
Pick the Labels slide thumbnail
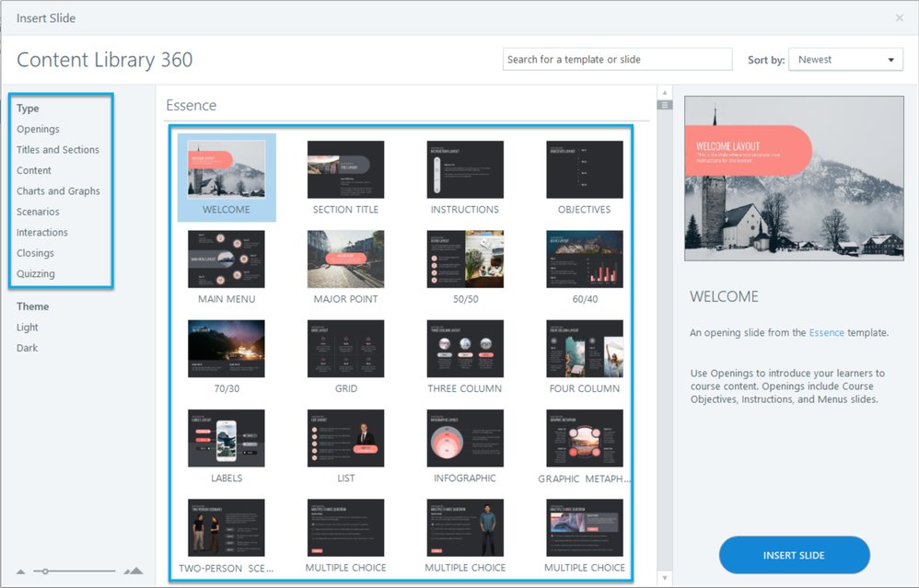click(227, 439)
